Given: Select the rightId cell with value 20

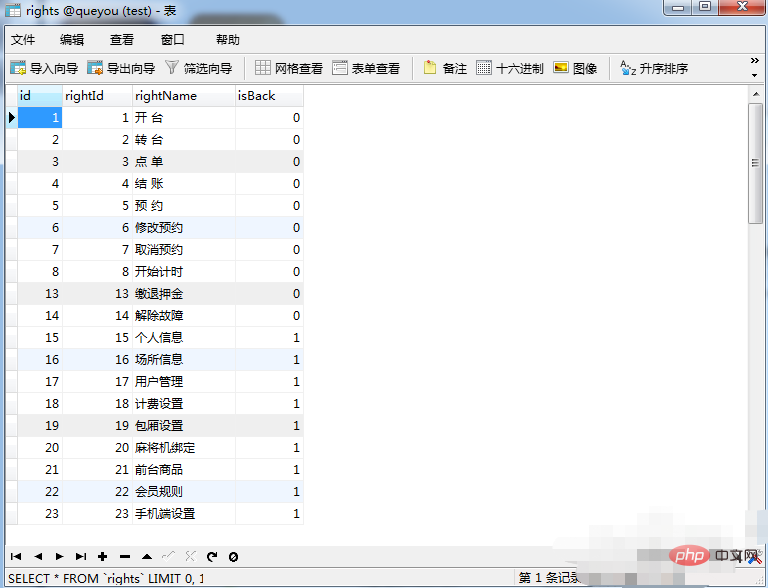Looking at the screenshot, I should (x=97, y=448).
